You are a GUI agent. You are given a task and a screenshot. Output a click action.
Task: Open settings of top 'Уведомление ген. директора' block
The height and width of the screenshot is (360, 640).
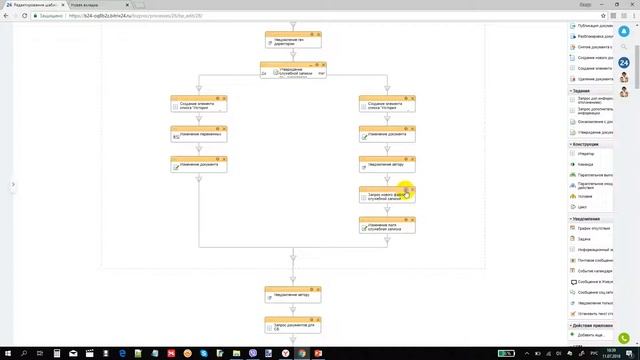coord(312,34)
